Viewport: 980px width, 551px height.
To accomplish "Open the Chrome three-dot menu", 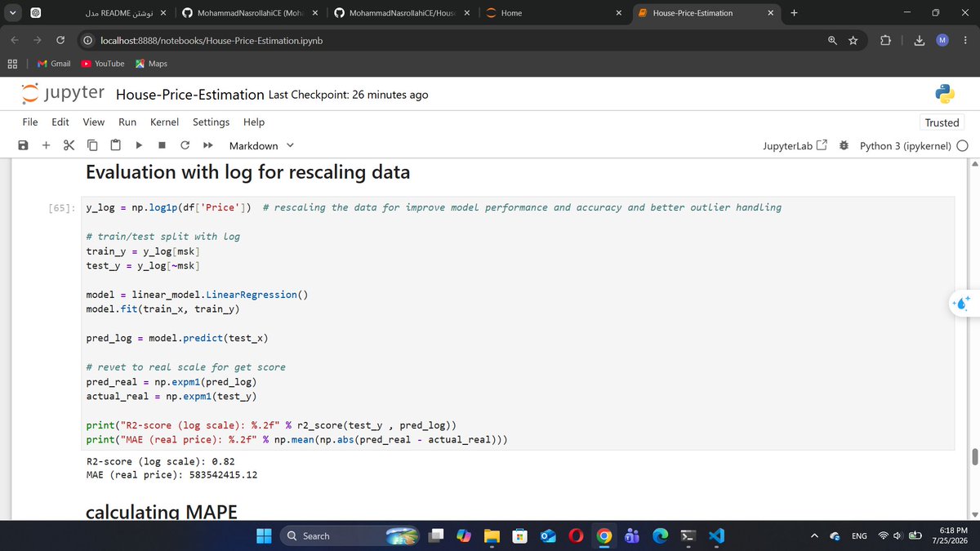I will click(965, 41).
